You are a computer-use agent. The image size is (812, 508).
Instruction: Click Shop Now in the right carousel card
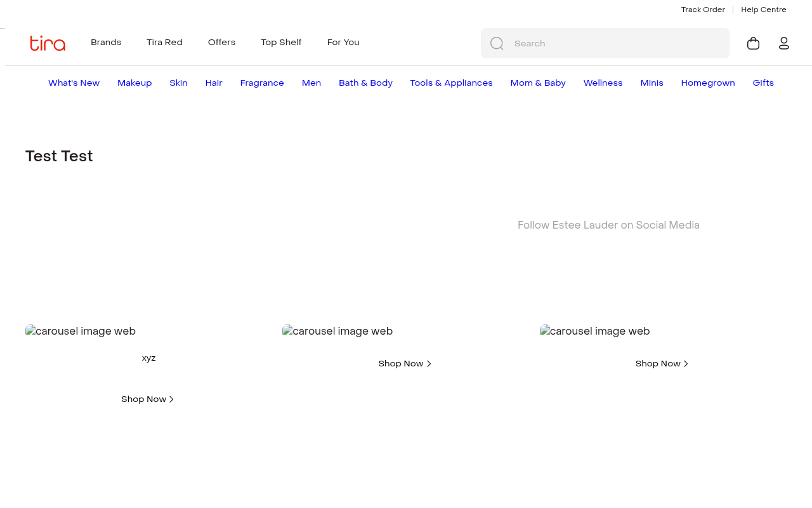pos(662,364)
